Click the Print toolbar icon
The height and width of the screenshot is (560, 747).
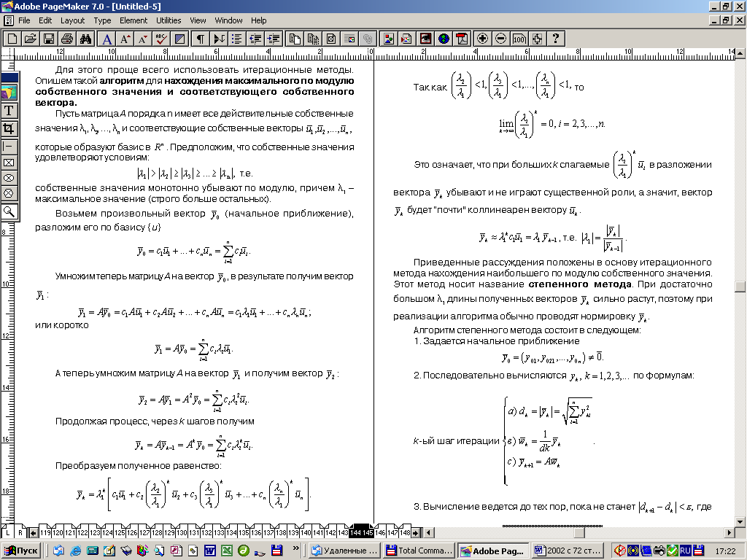66,39
